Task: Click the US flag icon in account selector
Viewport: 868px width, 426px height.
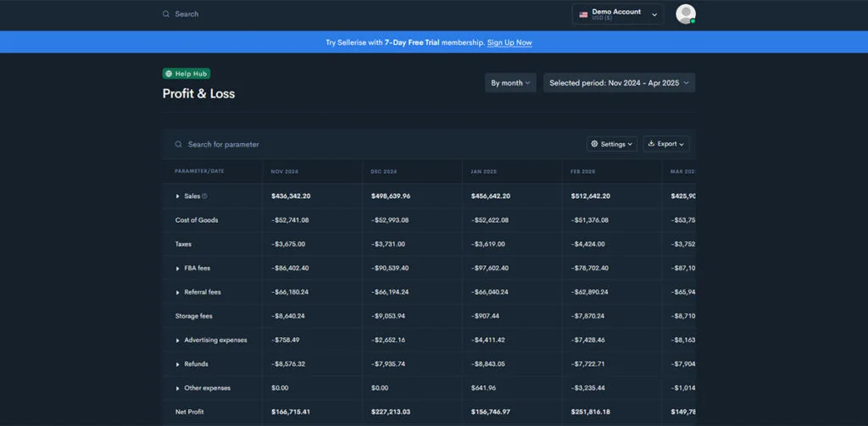Action: [583, 15]
